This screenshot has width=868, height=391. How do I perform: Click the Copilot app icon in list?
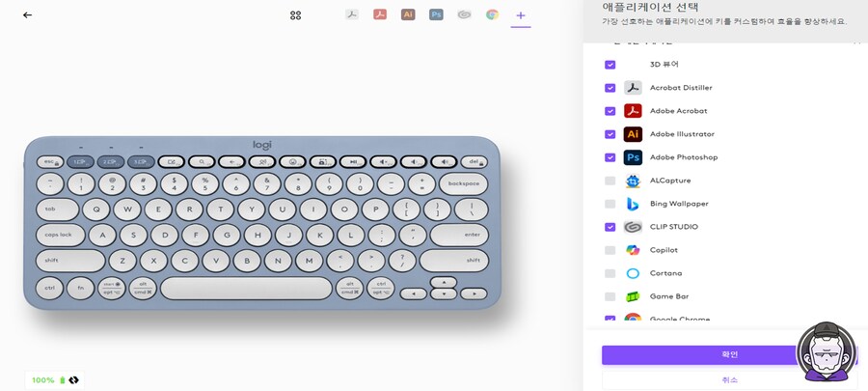[633, 250]
